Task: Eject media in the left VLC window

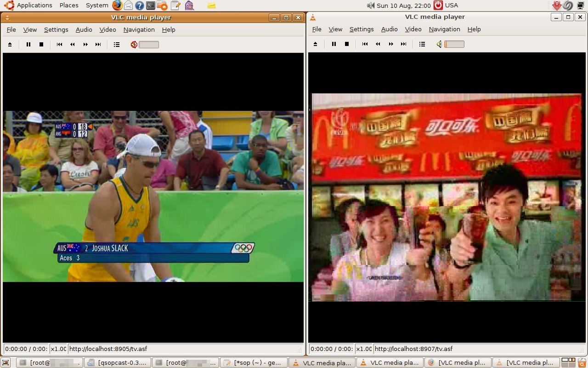Action: click(x=10, y=45)
